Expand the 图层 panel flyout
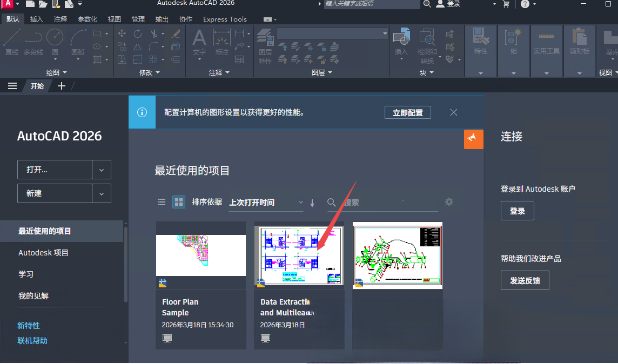Screen dimensions: 618x364 (321, 72)
